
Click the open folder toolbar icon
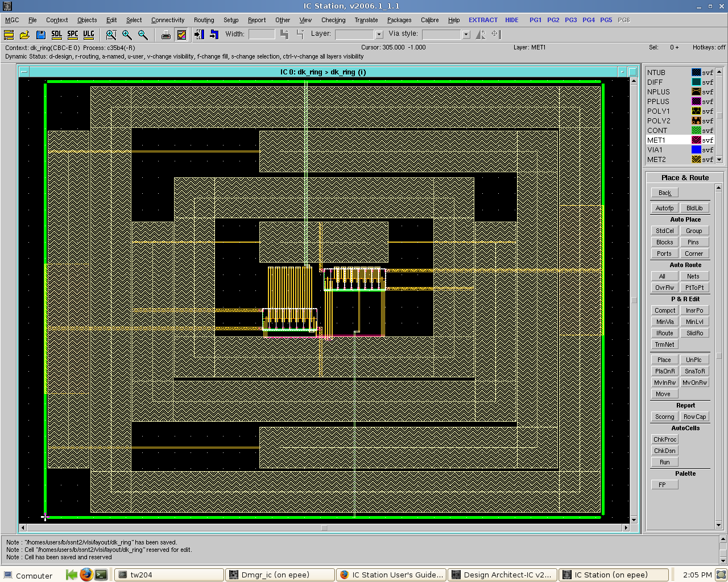point(24,35)
